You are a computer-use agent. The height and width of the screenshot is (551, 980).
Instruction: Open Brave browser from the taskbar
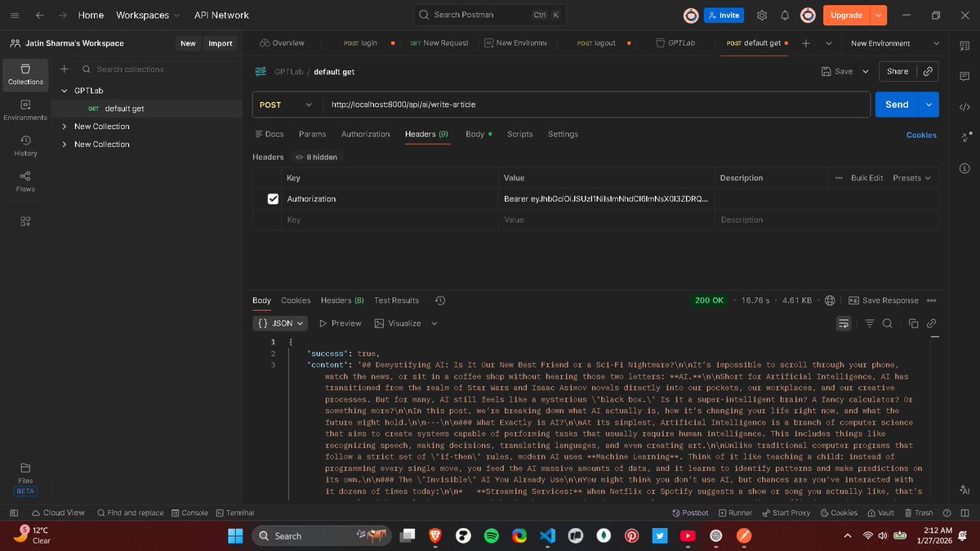click(435, 535)
